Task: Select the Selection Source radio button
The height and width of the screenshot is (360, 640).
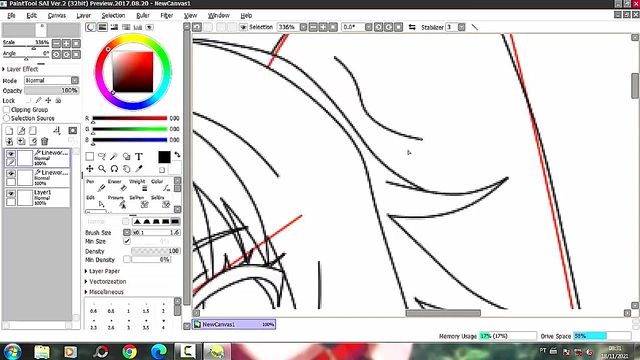Action: point(7,118)
